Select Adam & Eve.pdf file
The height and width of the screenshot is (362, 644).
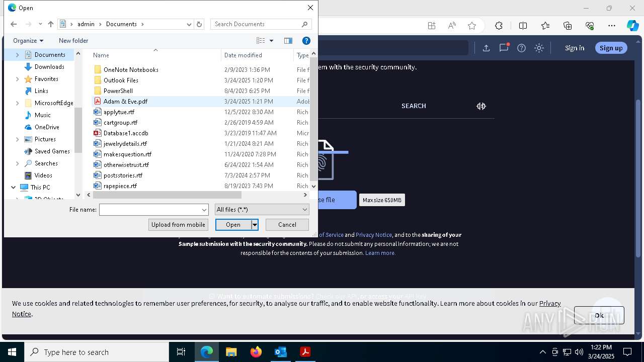pyautogui.click(x=125, y=102)
